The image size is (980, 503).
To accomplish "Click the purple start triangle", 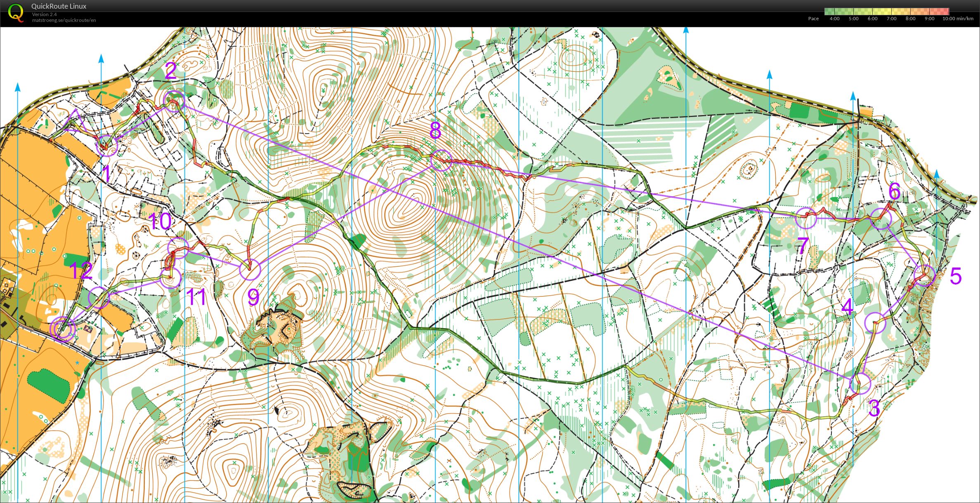I will [75, 121].
